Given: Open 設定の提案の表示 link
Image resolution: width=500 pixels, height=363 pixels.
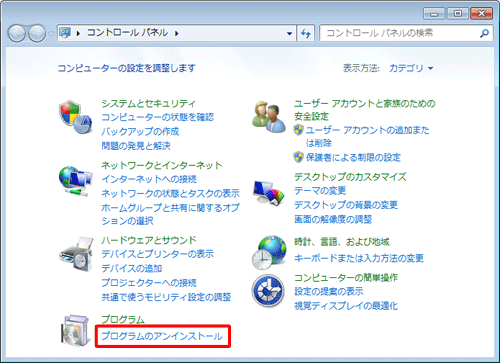Looking at the screenshot, I should click(x=329, y=292).
